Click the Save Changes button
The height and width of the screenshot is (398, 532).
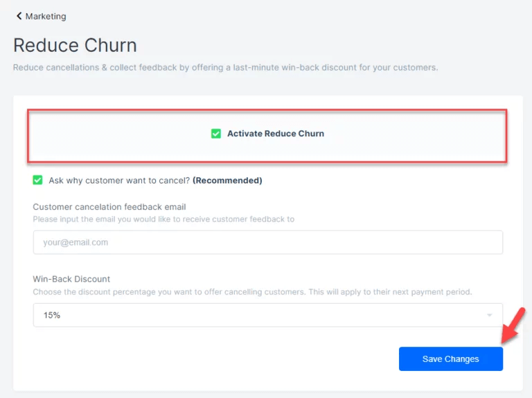pos(450,359)
